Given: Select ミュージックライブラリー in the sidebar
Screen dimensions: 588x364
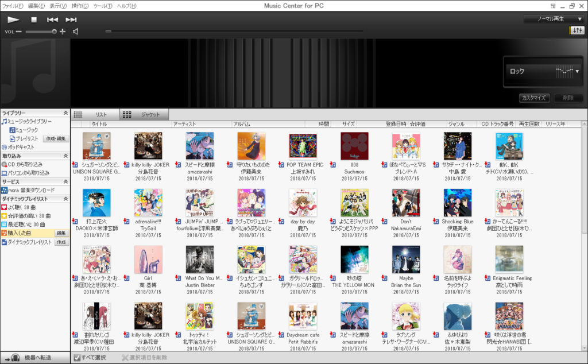Looking at the screenshot, I should pos(26,122).
